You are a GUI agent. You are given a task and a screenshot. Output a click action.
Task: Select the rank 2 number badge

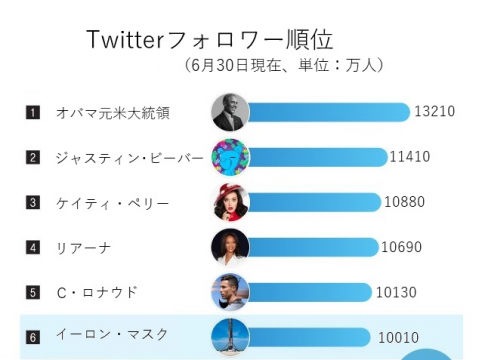pyautogui.click(x=33, y=157)
